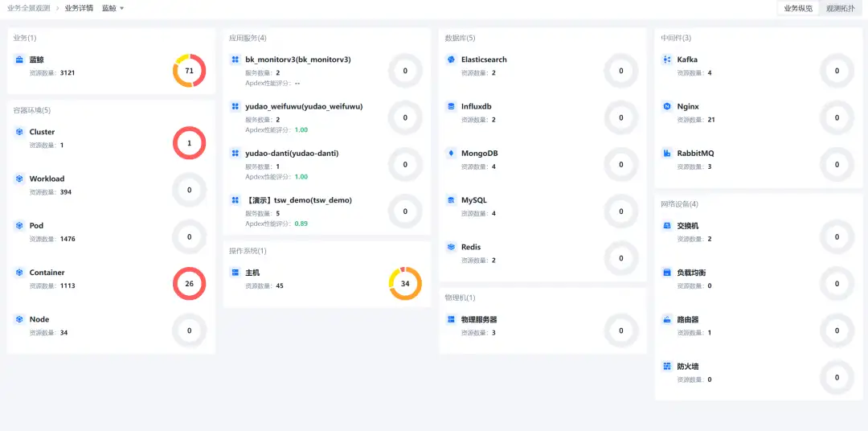
Task: Click the 物理服务器 server icon
Action: [451, 319]
